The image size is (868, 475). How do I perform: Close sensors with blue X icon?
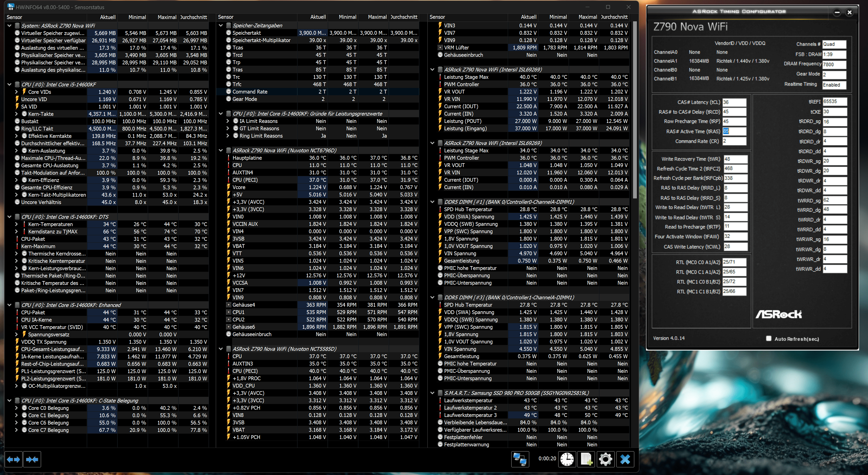[625, 459]
